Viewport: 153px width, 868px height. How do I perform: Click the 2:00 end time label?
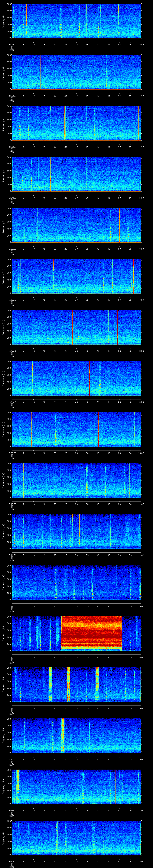pyautogui.click(x=141, y=44)
